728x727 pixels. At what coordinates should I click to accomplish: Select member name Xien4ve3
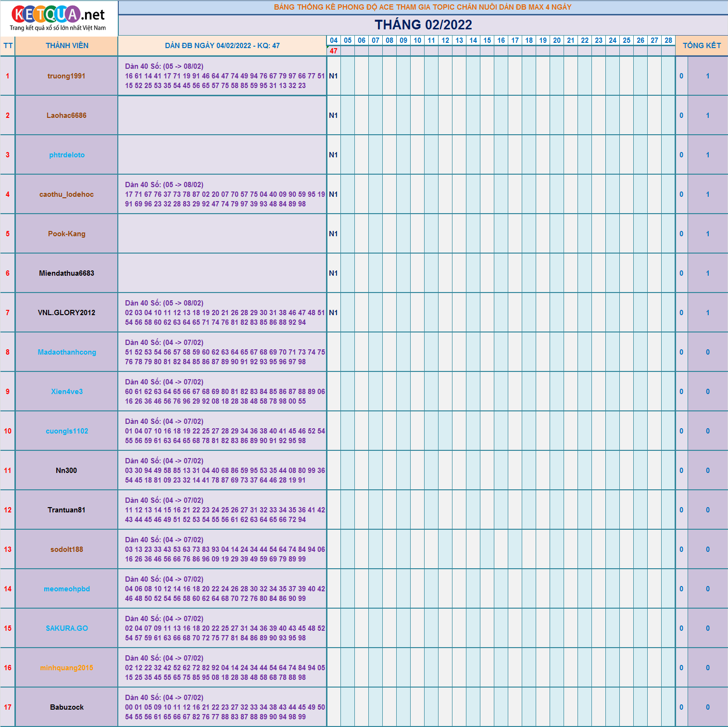67,392
